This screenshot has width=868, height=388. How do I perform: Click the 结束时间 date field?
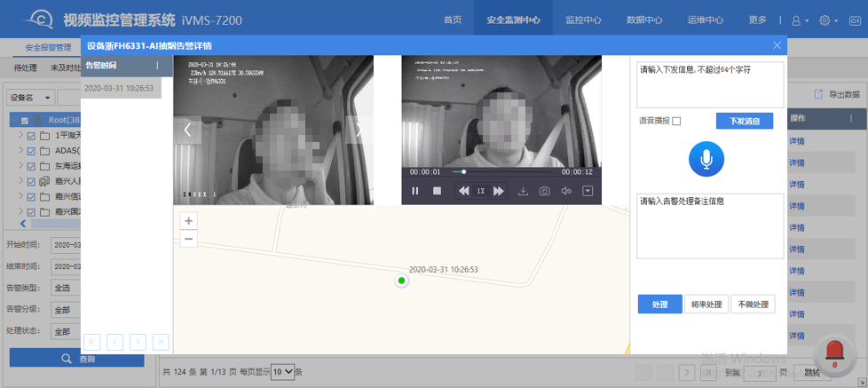coord(66,266)
